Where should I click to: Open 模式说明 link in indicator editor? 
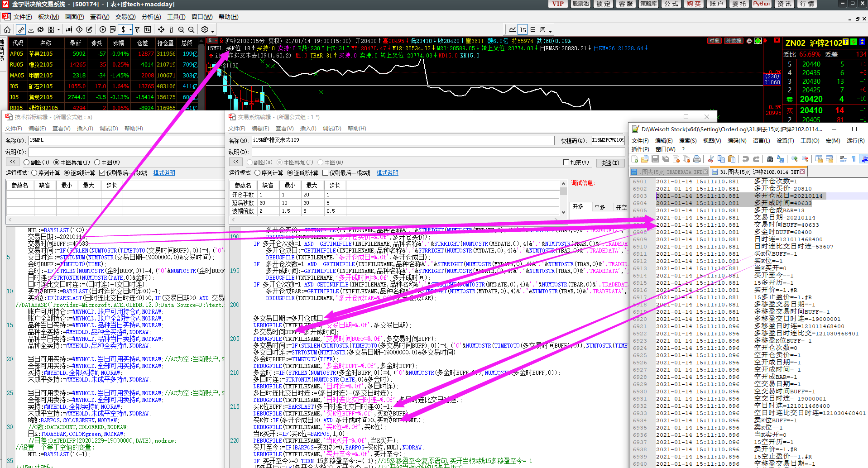[164, 173]
